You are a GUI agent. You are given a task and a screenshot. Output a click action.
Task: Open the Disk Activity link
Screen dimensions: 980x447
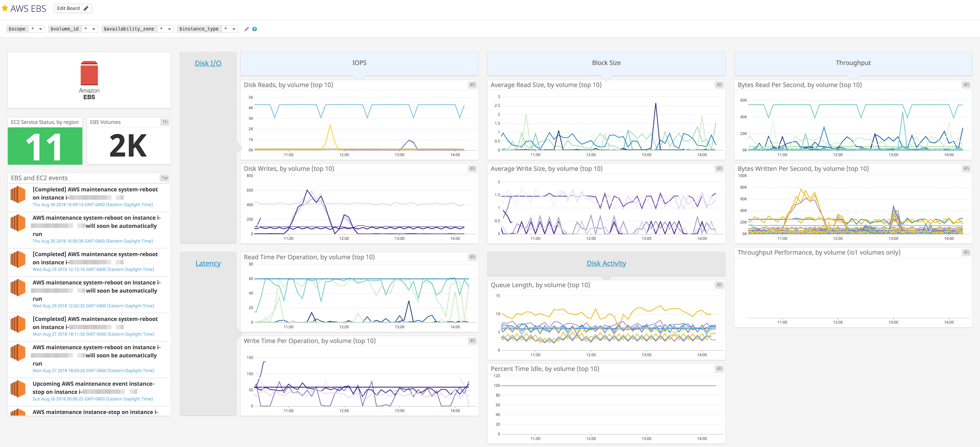point(606,263)
